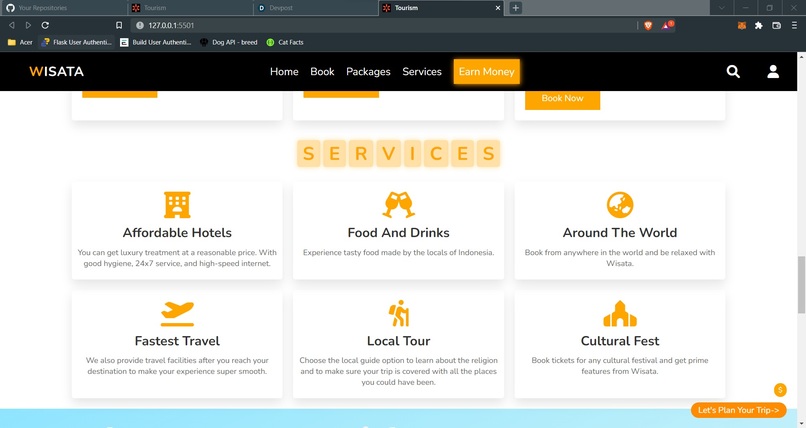Open a new tab with plus button

coord(516,8)
